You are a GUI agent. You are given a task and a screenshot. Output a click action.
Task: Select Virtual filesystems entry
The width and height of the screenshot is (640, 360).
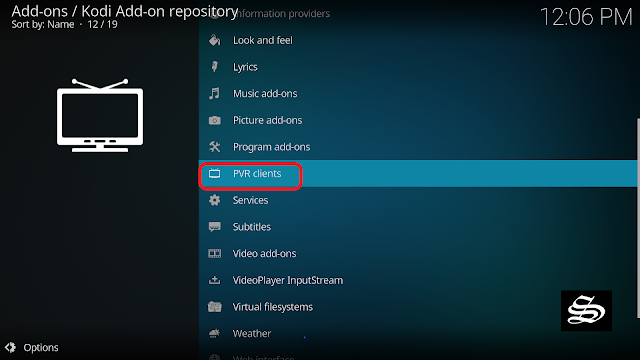(418, 307)
